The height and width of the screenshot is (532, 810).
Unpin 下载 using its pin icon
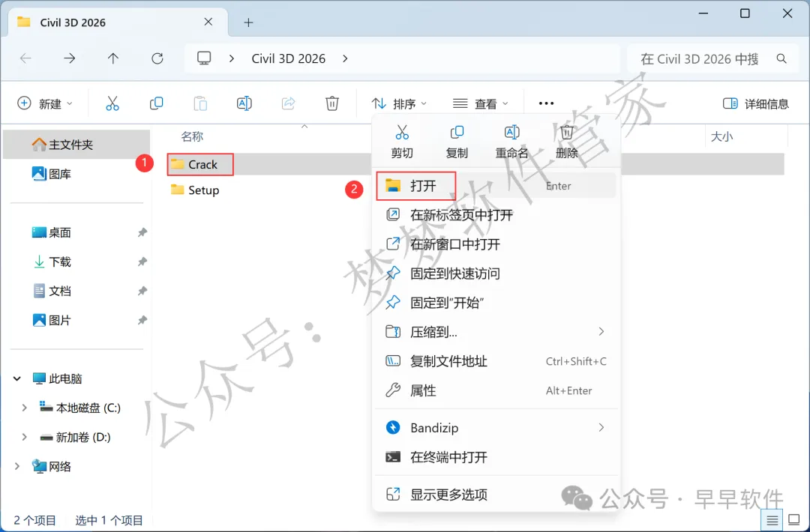click(x=142, y=262)
